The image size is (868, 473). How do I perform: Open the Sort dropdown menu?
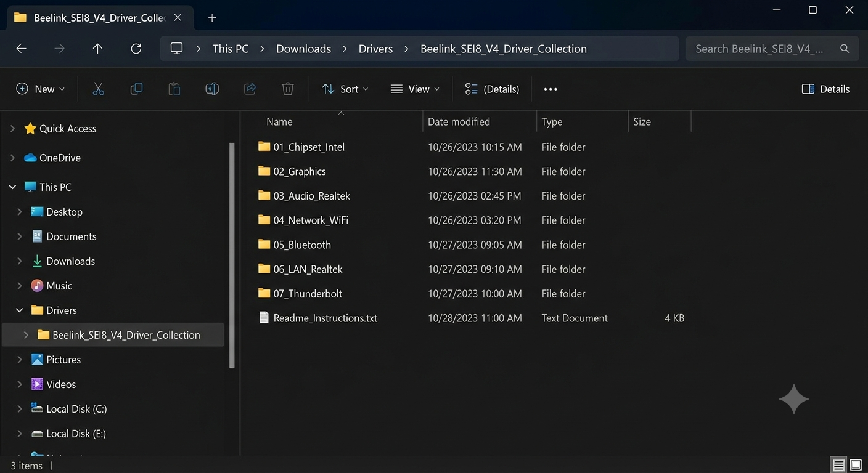pyautogui.click(x=345, y=89)
